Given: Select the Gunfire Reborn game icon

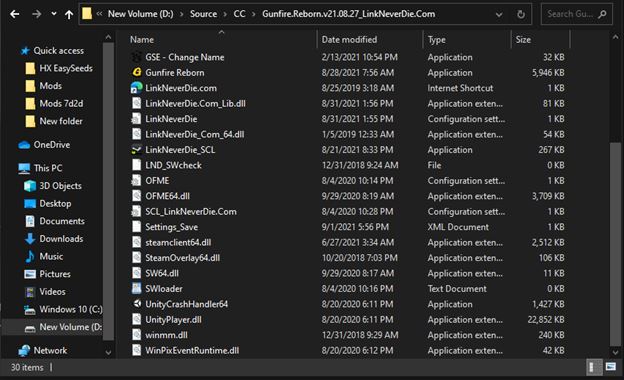Looking at the screenshot, I should (x=136, y=72).
